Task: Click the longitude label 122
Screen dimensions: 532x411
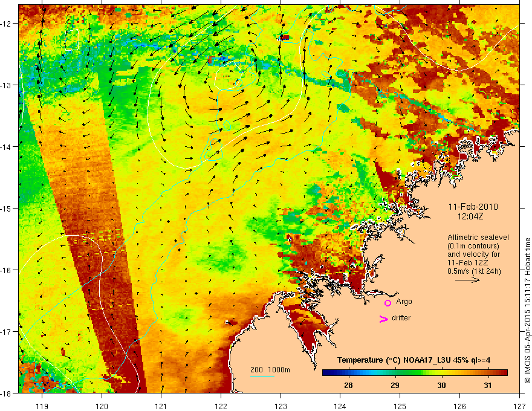Action: [x=221, y=406]
